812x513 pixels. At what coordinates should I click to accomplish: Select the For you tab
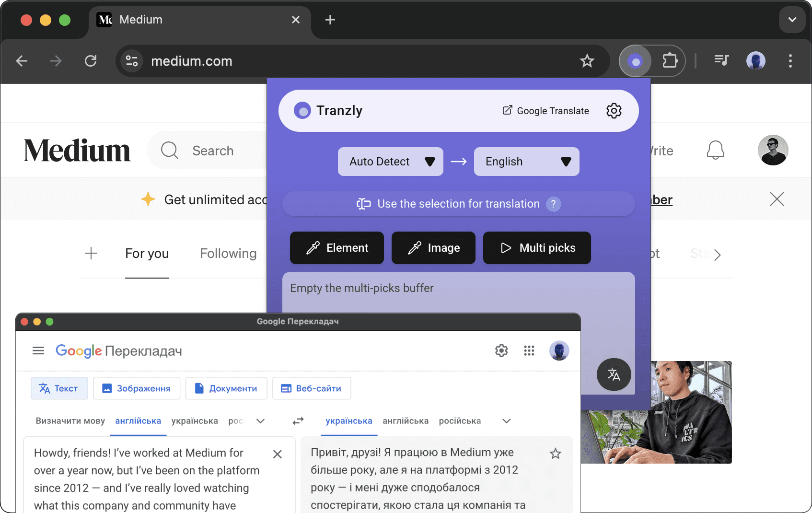[x=147, y=253]
